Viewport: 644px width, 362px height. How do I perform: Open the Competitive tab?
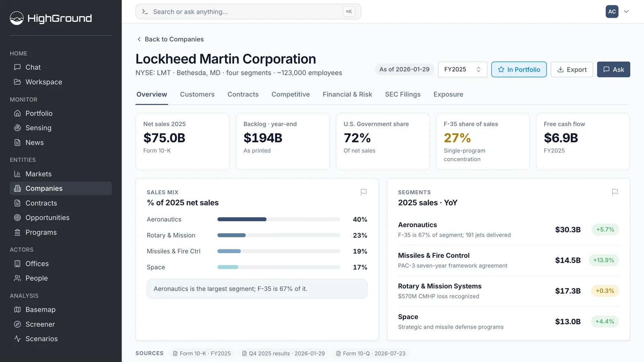click(x=291, y=95)
